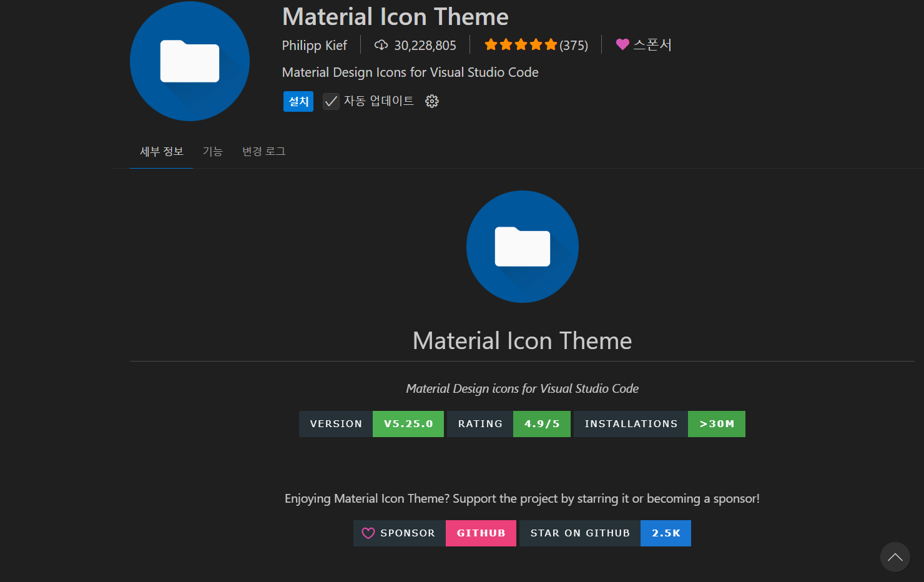The width and height of the screenshot is (924, 582).
Task: Click the Material Icon Theme header folder logo
Action: (x=190, y=61)
